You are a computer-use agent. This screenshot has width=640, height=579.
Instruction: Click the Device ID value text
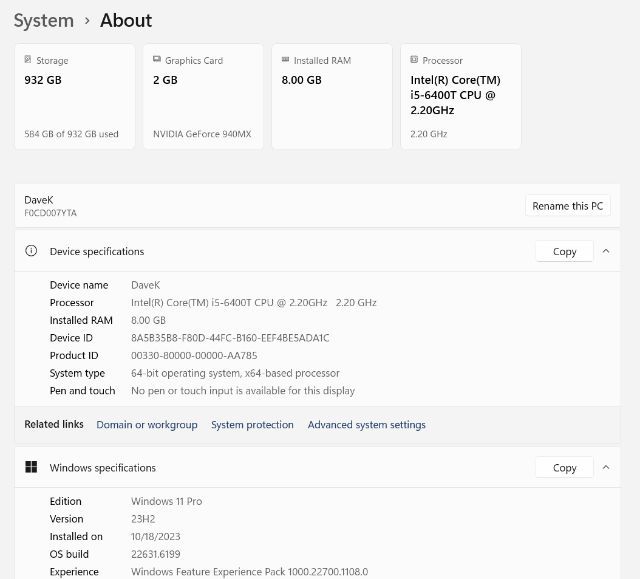(230, 338)
